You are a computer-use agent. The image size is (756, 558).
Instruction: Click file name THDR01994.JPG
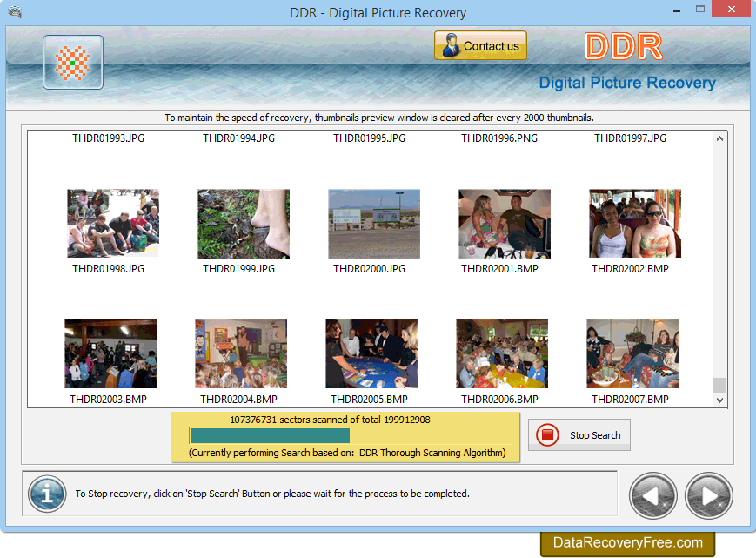click(238, 138)
